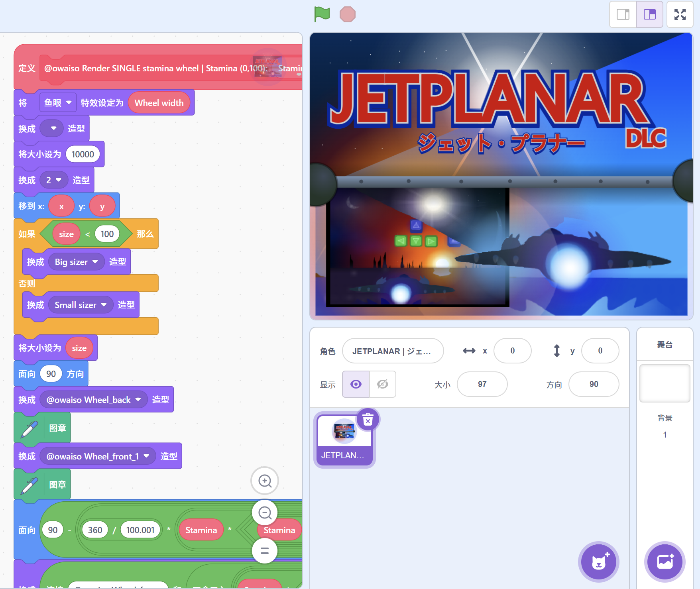This screenshot has width=700, height=589.
Task: Open the choose a backdrop button
Action: (665, 562)
